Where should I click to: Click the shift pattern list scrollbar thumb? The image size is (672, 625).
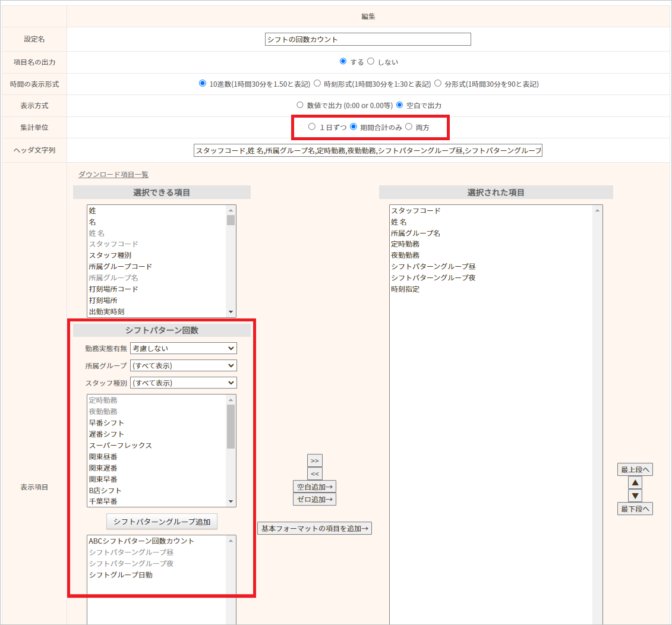231,426
